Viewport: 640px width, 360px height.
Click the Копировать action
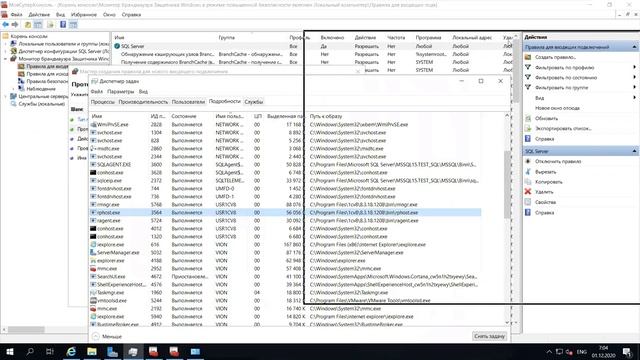pyautogui.click(x=549, y=182)
